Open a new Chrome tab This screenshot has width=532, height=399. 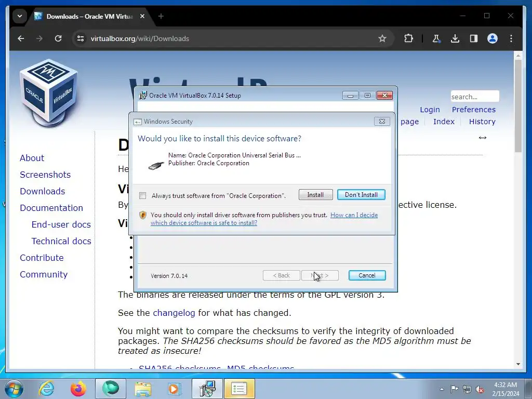coord(161,16)
